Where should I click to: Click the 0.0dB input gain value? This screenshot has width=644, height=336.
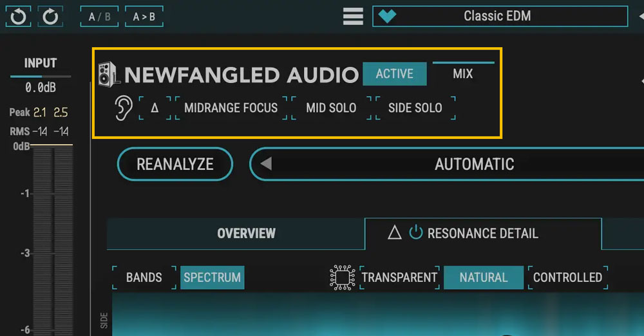click(40, 88)
